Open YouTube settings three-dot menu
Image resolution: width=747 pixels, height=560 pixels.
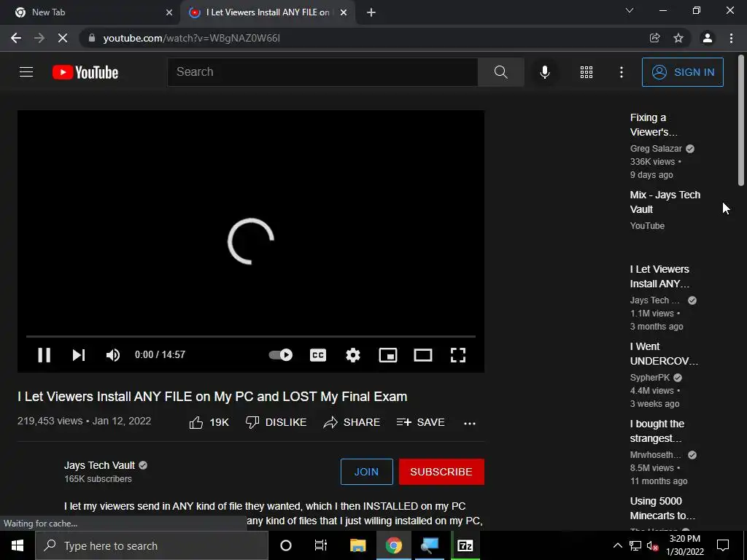click(x=622, y=72)
